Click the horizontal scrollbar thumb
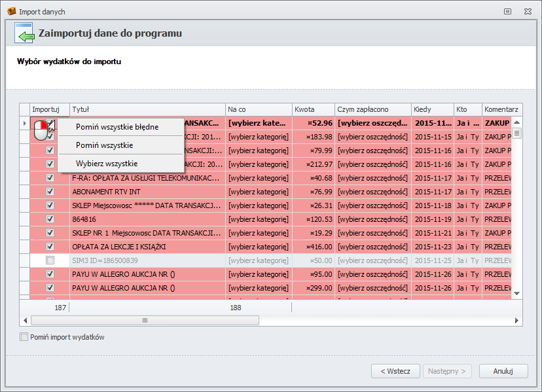This screenshot has width=542, height=392. pos(144,321)
